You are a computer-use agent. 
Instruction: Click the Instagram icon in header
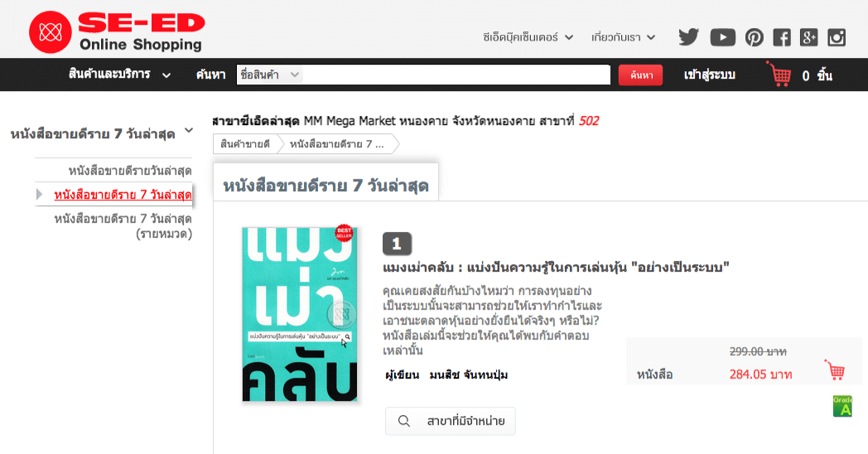click(837, 37)
